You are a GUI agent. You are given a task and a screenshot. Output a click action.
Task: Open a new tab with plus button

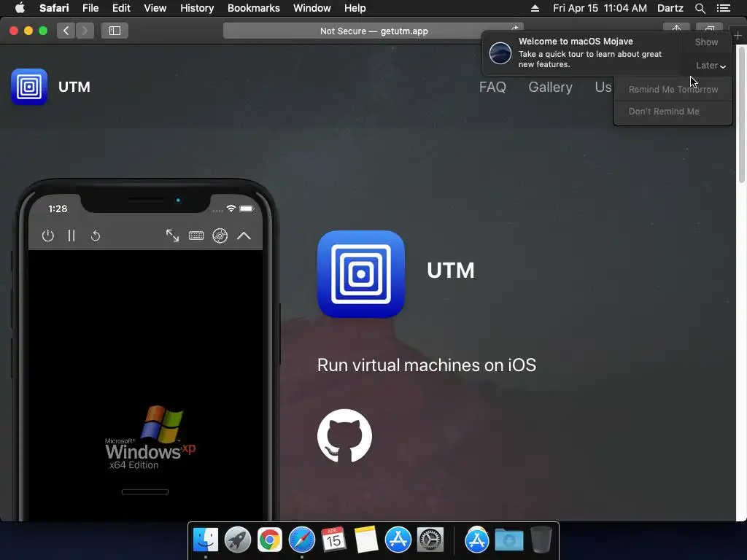[738, 35]
